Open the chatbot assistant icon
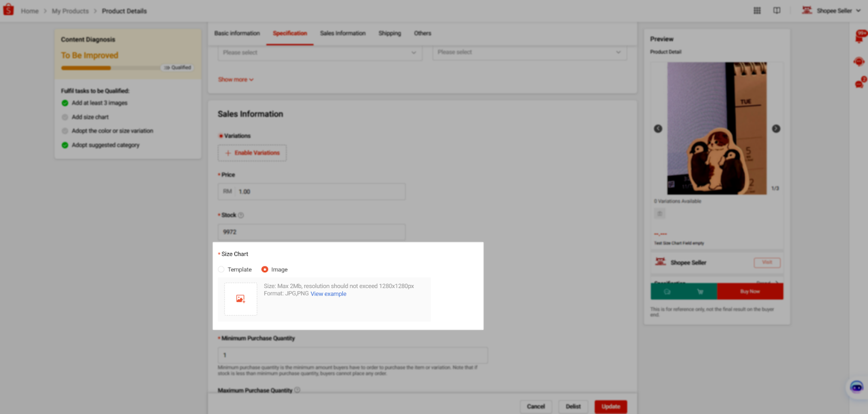868x414 pixels. coord(857,387)
